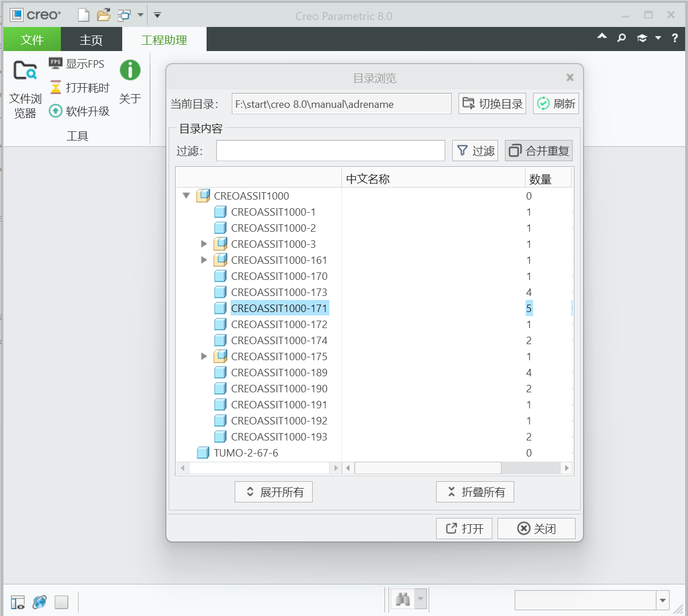
Task: Toggle the 合并重复 merge duplicates button
Action: [x=539, y=151]
